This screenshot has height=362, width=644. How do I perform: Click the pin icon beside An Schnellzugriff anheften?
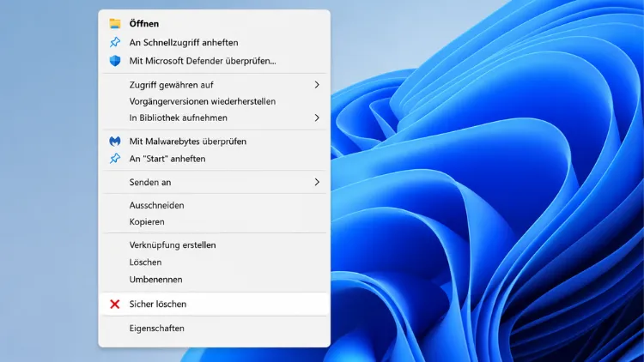pos(115,42)
